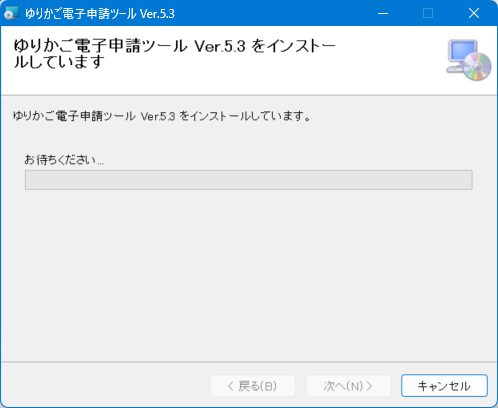The width and height of the screenshot is (498, 408).
Task: Close the ゆりかご電子申請ツール installer window
Action: click(x=474, y=13)
